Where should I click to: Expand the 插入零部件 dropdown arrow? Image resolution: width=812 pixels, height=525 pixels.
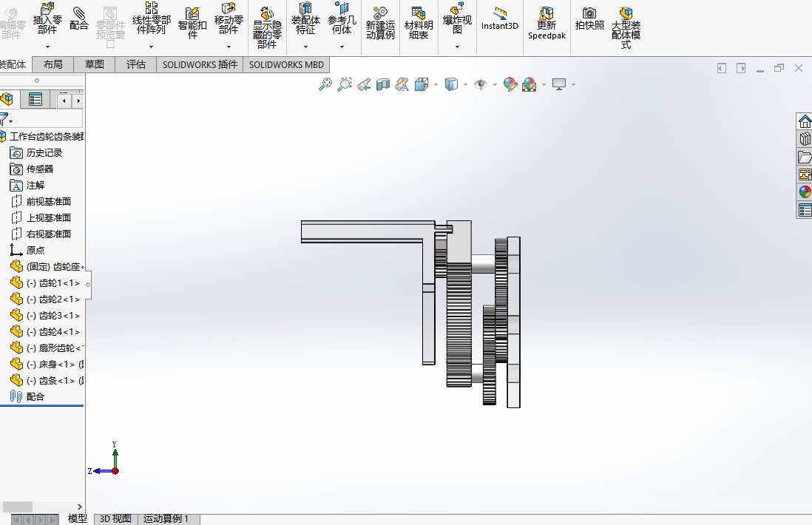coord(47,47)
